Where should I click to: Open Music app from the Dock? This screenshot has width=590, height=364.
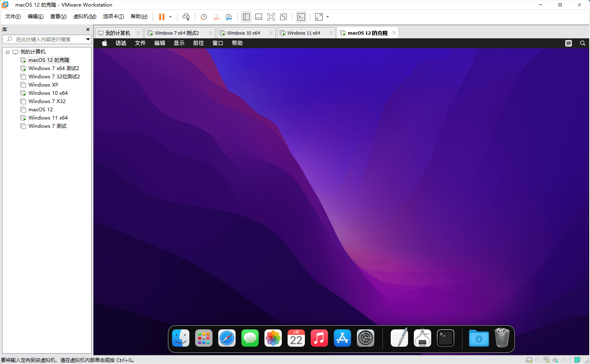[319, 338]
